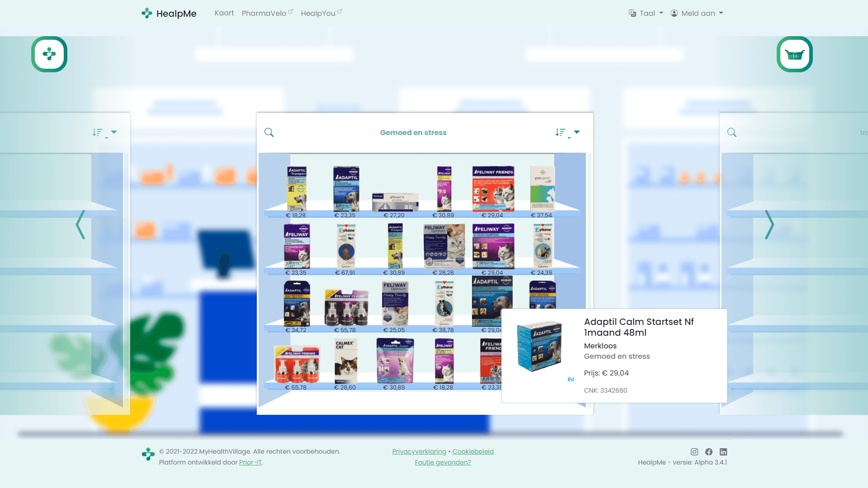Screen dimensions: 868x488
Task: Select the Zylkene product priced € 24,39
Action: [542, 246]
